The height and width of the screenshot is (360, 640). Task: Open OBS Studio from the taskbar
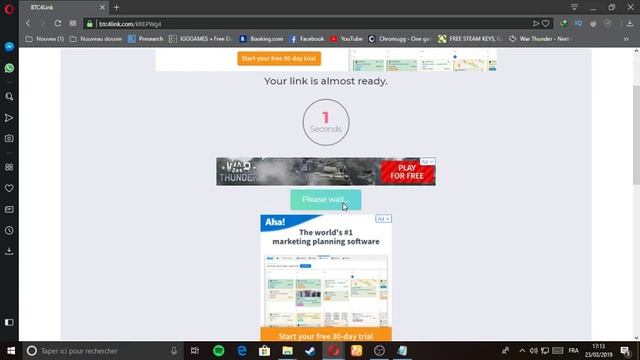point(379,351)
